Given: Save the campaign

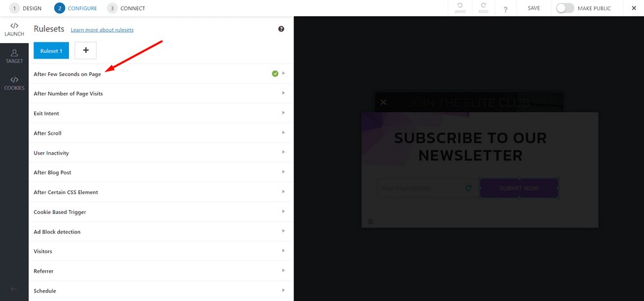Looking at the screenshot, I should (x=533, y=8).
